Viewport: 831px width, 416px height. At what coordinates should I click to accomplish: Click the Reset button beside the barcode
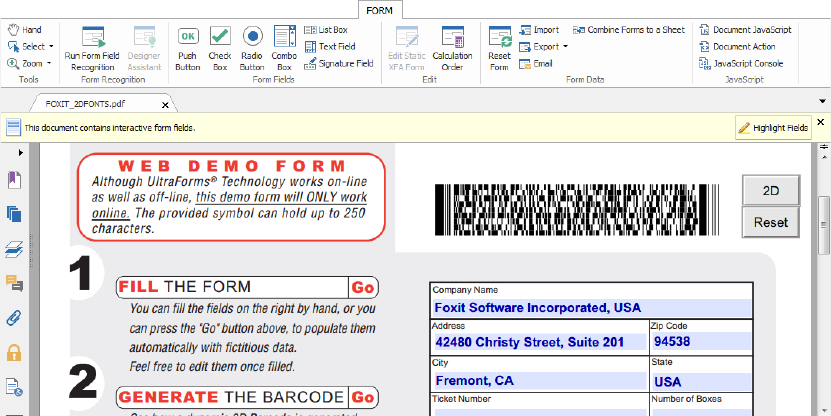(771, 223)
